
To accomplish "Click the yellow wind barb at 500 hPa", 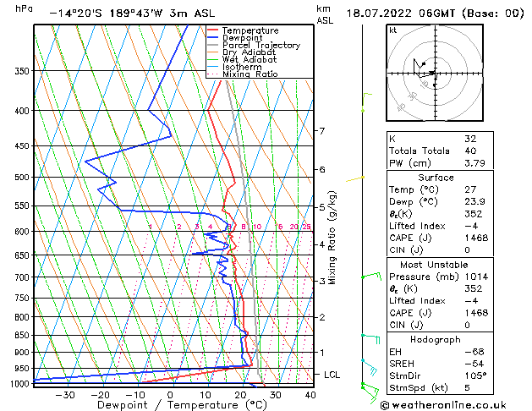I will (x=355, y=178).
